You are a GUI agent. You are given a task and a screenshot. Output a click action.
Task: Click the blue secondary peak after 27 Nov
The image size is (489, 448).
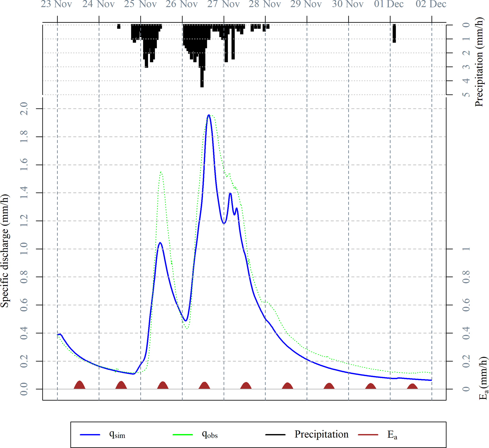[230, 193]
